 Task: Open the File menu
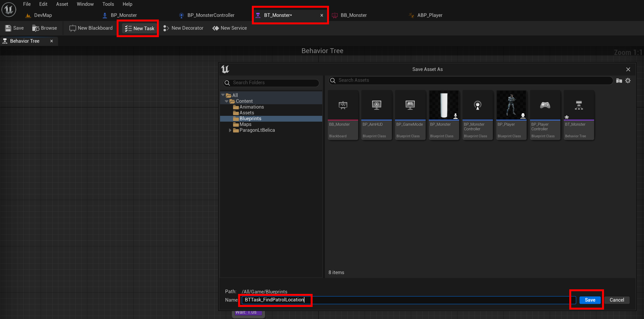click(27, 4)
